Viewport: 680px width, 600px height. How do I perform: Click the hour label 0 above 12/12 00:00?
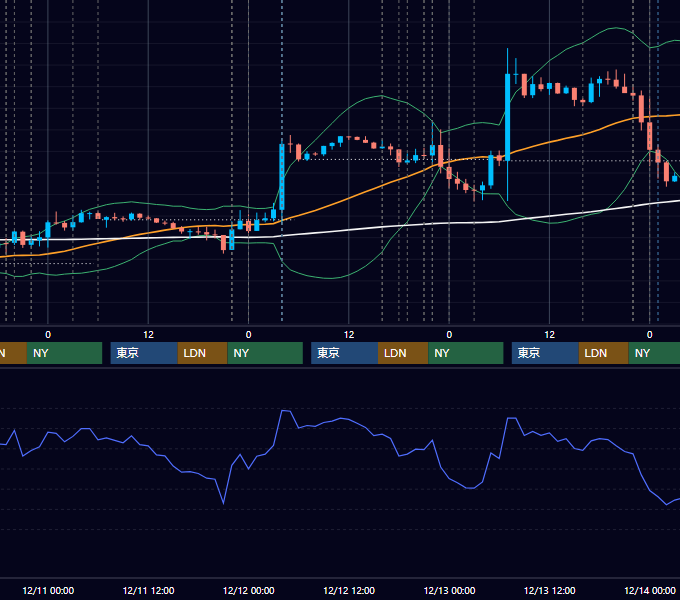coord(248,335)
